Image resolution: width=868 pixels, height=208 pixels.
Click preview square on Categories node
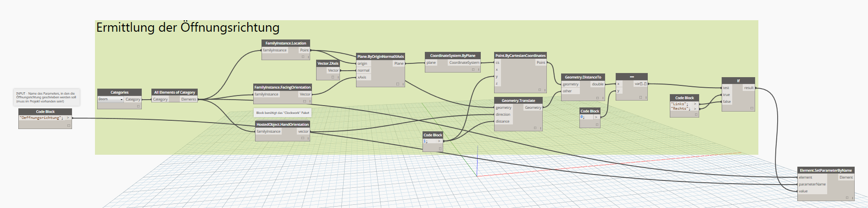138,106
